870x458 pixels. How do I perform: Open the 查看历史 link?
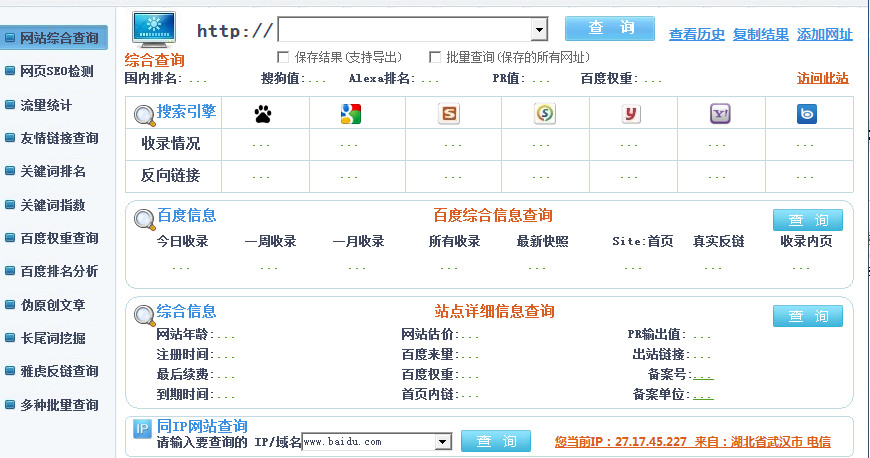[696, 34]
